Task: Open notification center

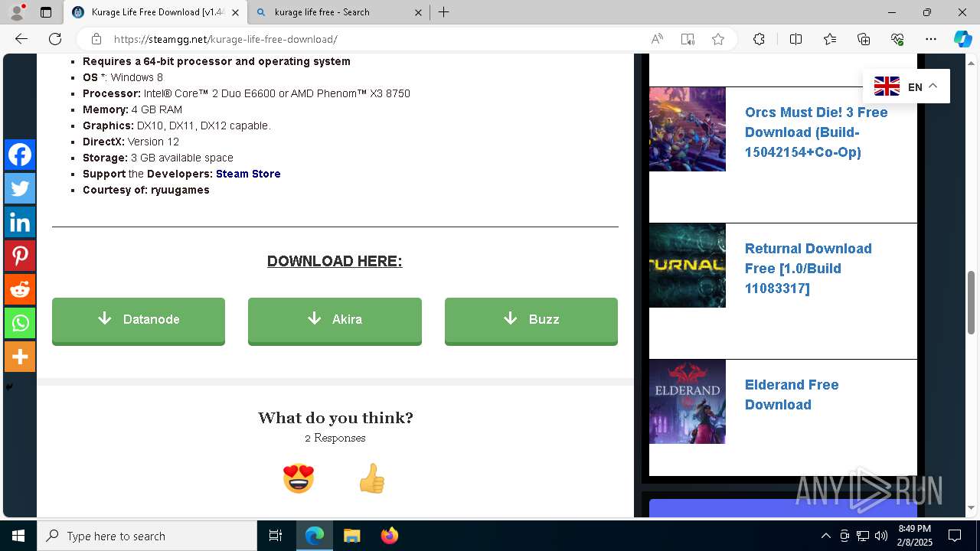Action: (955, 536)
